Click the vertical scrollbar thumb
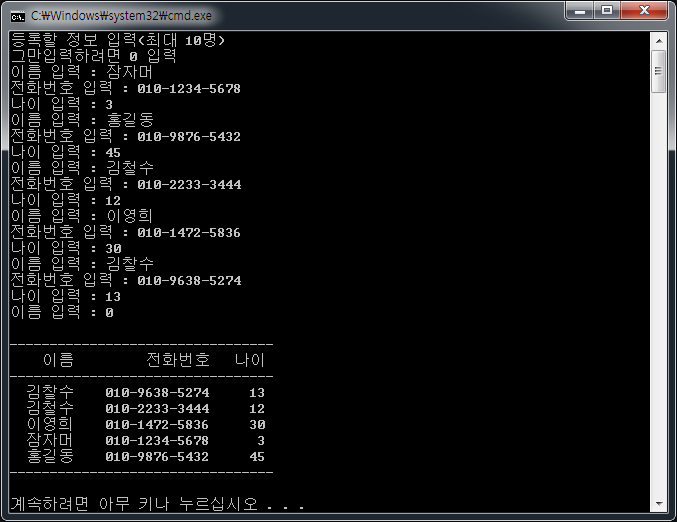The image size is (677, 522). [658, 71]
